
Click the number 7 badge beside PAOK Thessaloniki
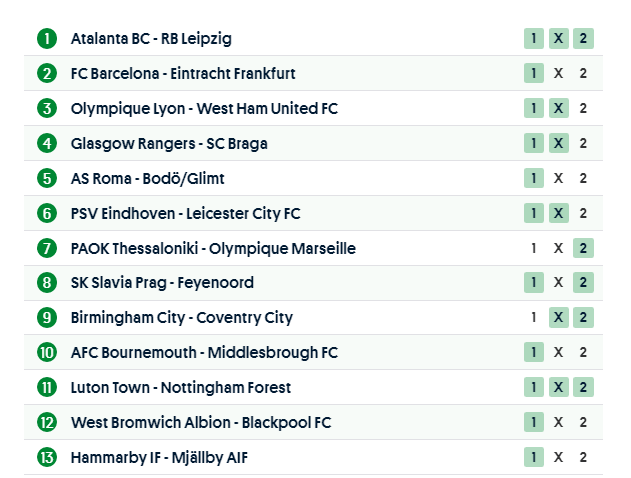click(x=47, y=248)
